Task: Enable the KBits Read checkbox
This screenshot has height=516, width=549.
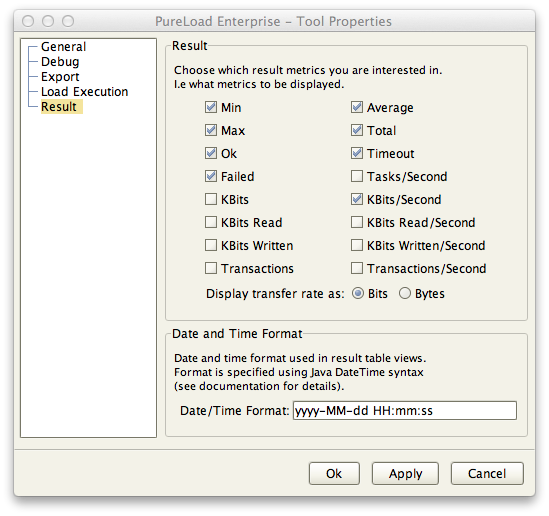Action: click(x=211, y=222)
